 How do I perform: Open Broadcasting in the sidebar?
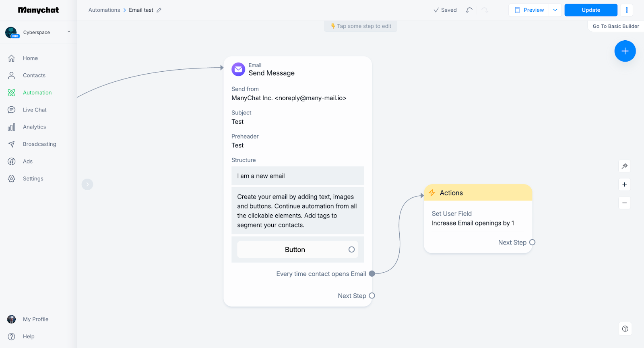click(x=39, y=144)
